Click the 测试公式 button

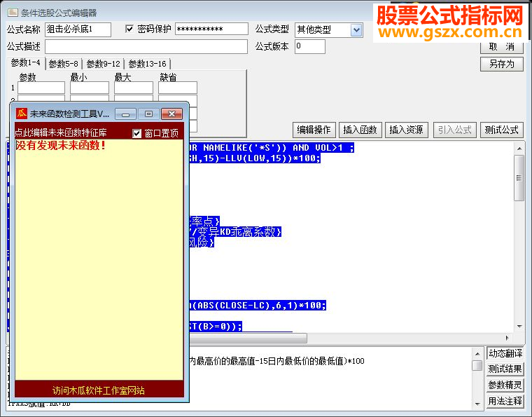[501, 130]
